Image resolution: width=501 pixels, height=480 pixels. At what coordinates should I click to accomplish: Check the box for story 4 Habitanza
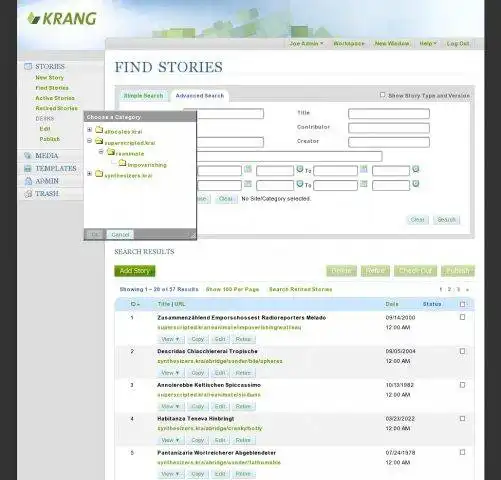462,418
